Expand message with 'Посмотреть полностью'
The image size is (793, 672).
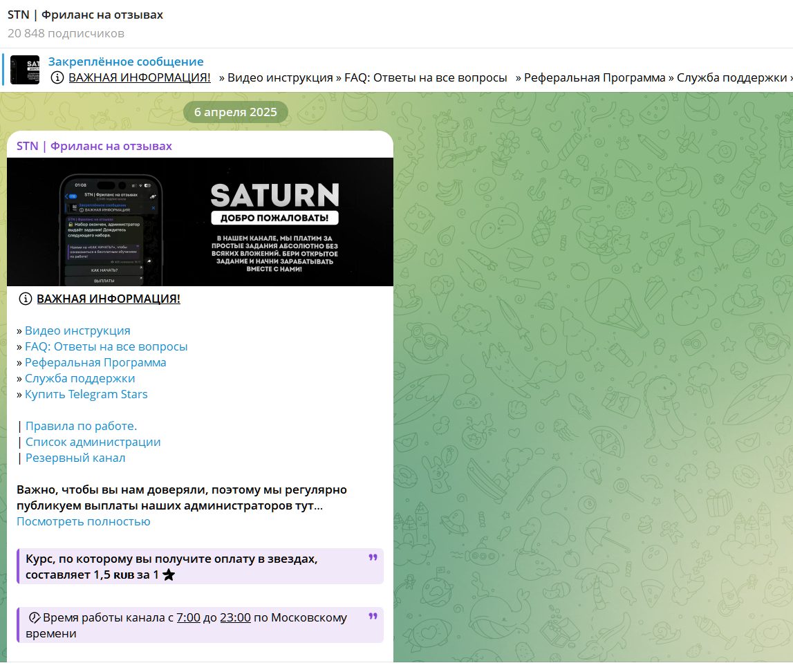point(84,521)
